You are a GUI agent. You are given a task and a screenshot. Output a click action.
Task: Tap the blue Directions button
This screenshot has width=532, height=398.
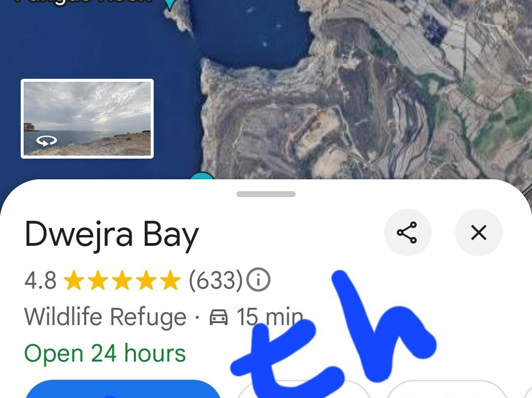coord(123,389)
